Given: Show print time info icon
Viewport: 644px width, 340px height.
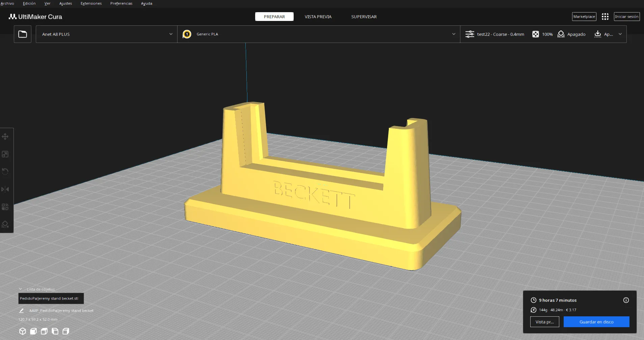Looking at the screenshot, I should point(626,300).
